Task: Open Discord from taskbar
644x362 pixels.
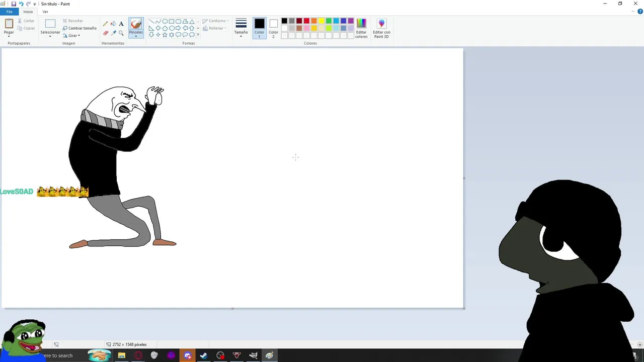Action: pyautogui.click(x=187, y=355)
